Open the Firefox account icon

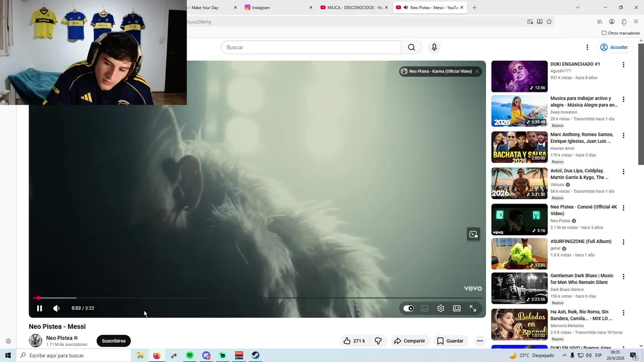[x=612, y=22]
